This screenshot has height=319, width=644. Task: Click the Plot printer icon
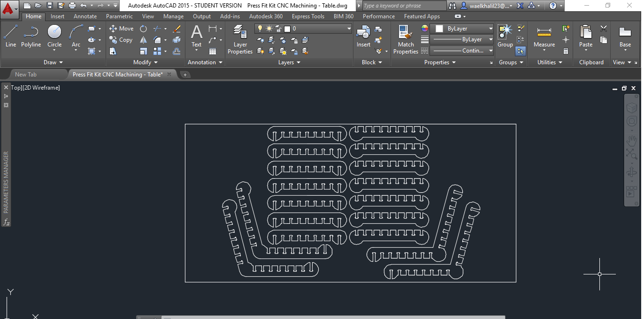pos(72,6)
